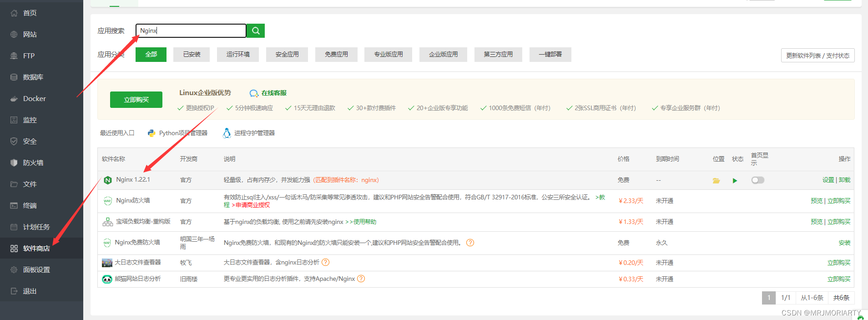This screenshot has height=320, width=868.
Task: Click the Nginx 1.22.1 logo icon
Action: 108,180
